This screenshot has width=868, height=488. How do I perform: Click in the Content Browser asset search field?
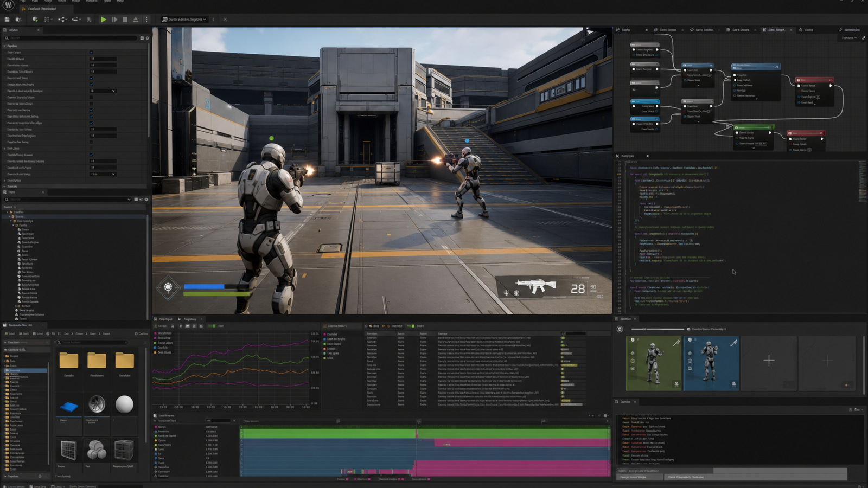tap(92, 342)
